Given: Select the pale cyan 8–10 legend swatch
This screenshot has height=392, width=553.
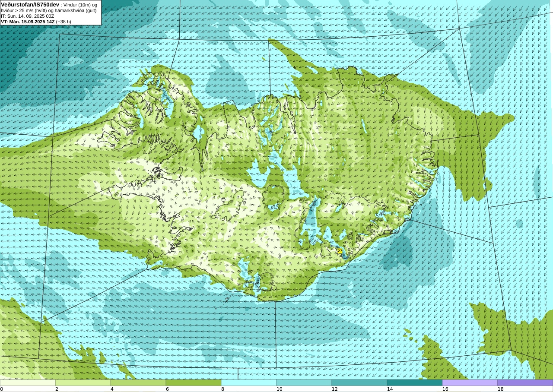Looking at the screenshot, I should coord(249,383).
